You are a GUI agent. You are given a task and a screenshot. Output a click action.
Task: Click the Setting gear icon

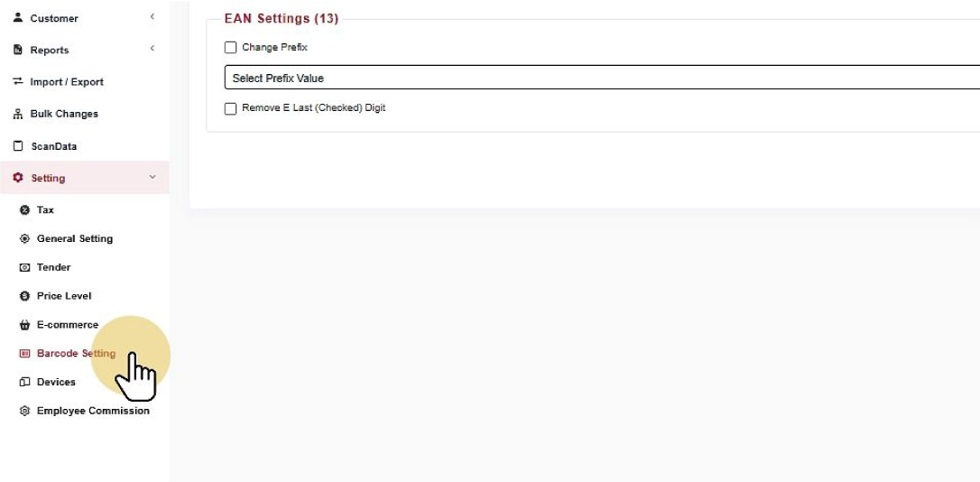(17, 178)
